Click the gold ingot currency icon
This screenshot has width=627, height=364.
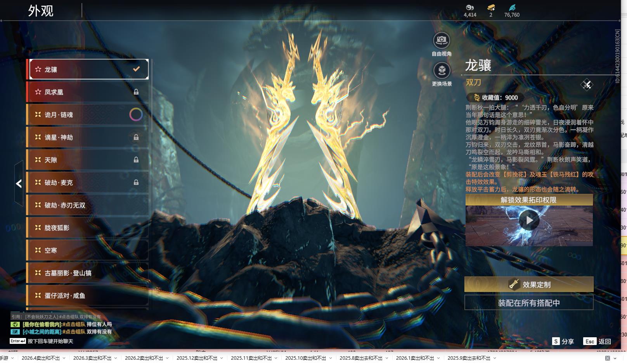491,7
